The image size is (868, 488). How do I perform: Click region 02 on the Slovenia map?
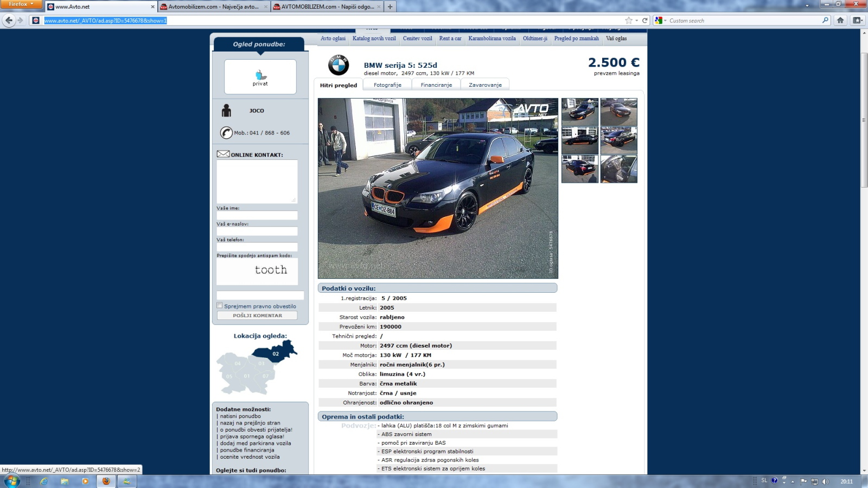pos(276,352)
